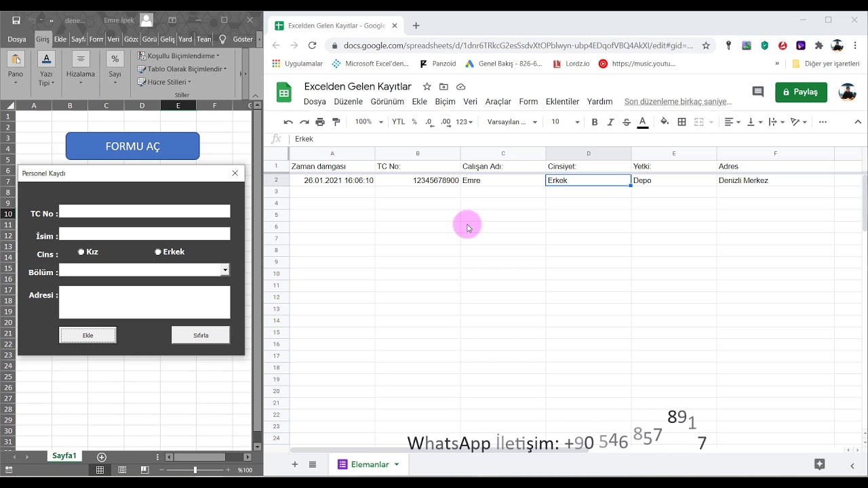Image resolution: width=868 pixels, height=488 pixels.
Task: Click the Chrome new tab plus button
Action: point(416,26)
